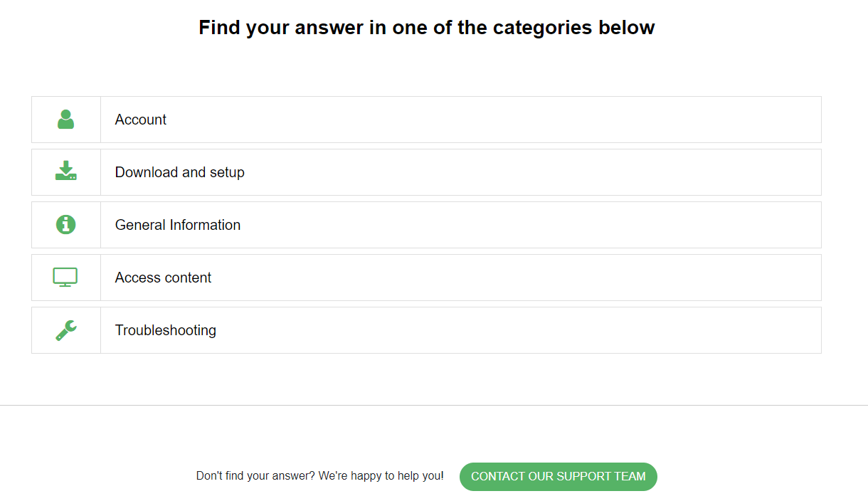
Task: Click the wrench Troubleshooting icon
Action: pyautogui.click(x=66, y=330)
